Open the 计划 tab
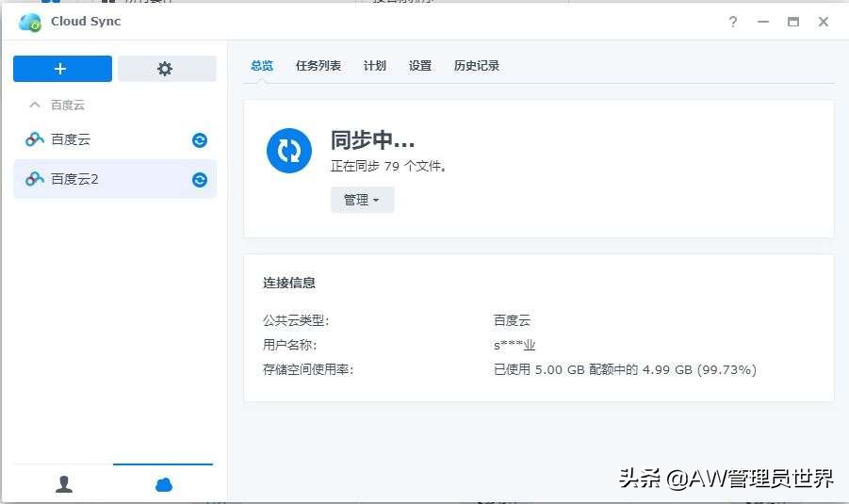Screen dimensions: 849x504 [x=375, y=66]
